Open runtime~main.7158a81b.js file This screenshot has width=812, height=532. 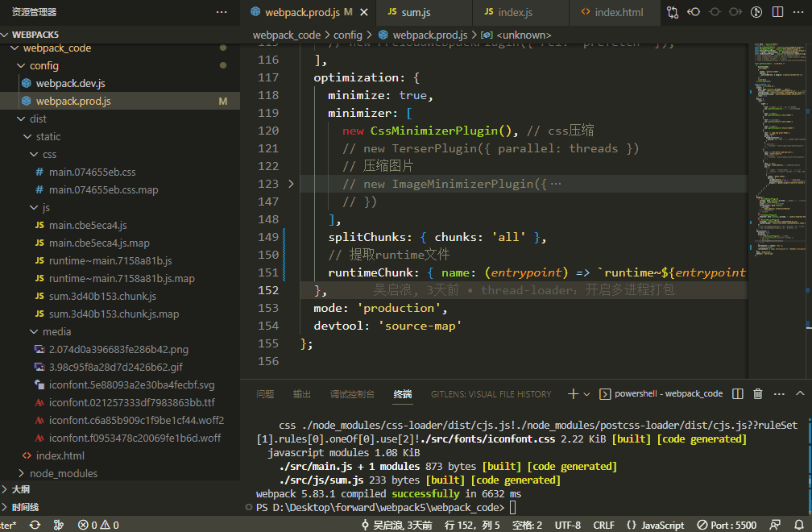tap(119, 260)
